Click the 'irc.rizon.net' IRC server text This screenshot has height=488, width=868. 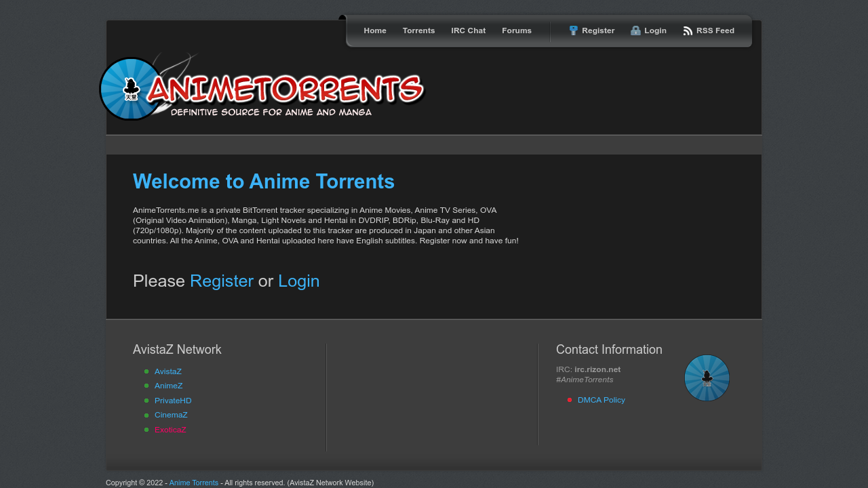tap(597, 369)
